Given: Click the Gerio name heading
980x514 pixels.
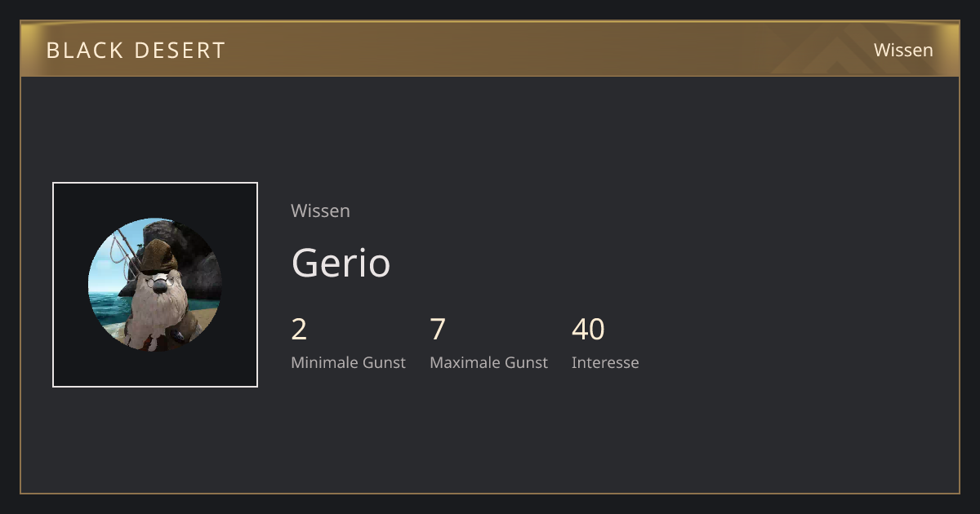Looking at the screenshot, I should 341,262.
